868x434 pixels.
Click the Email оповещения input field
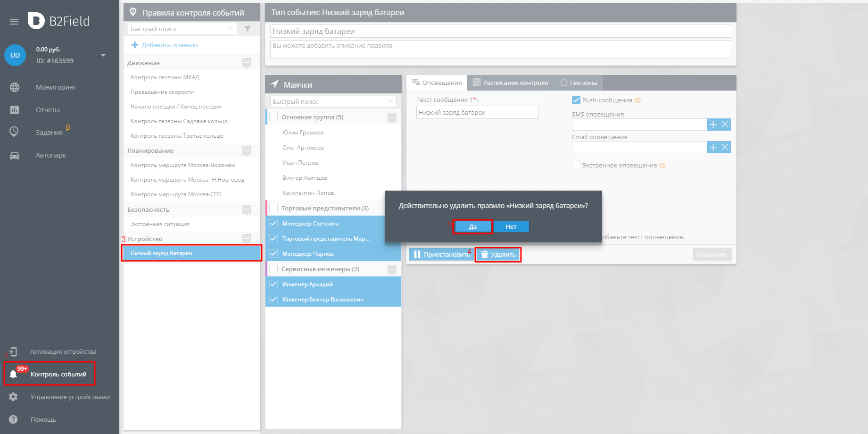[x=639, y=147]
